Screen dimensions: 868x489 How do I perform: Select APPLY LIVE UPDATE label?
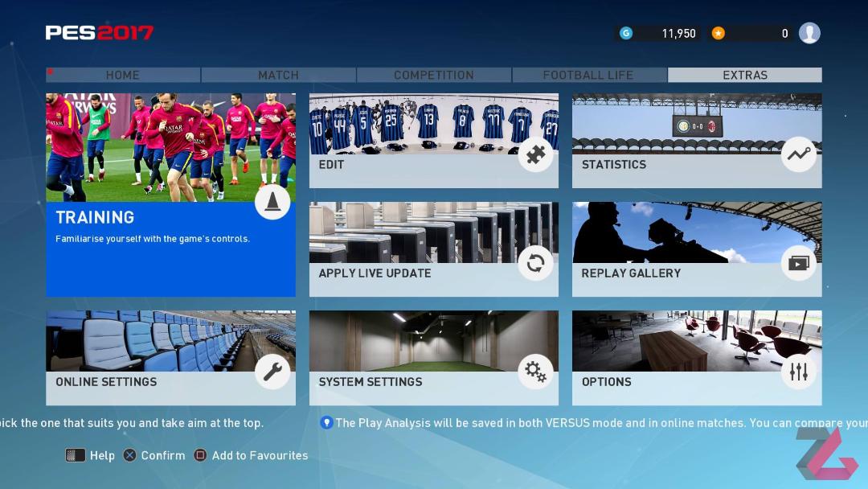(375, 273)
